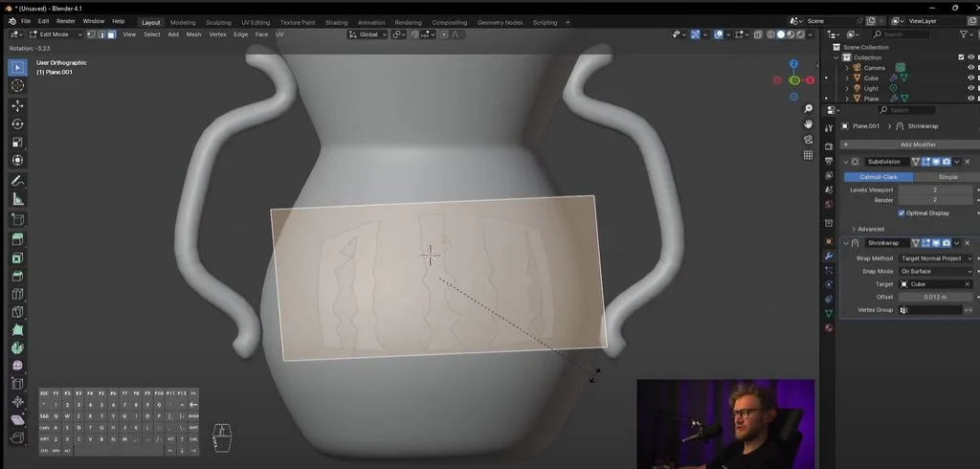Click the pan view hand icon
This screenshot has height=469, width=980.
click(808, 123)
